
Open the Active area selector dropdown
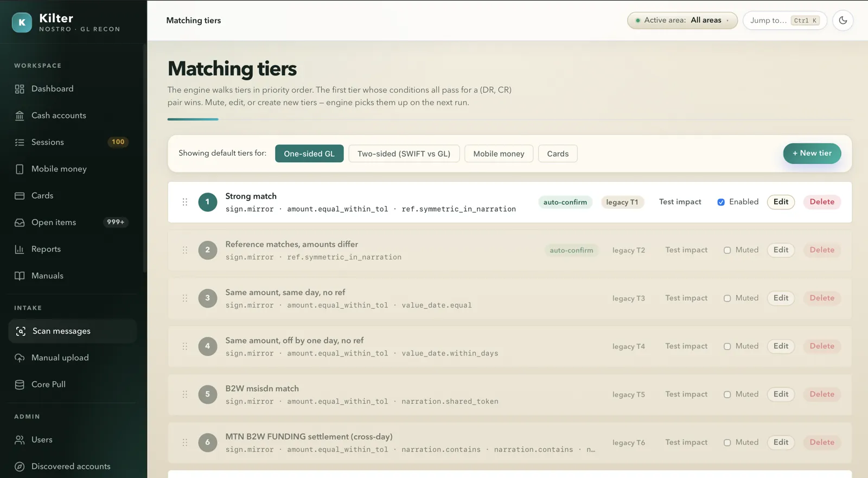point(682,21)
